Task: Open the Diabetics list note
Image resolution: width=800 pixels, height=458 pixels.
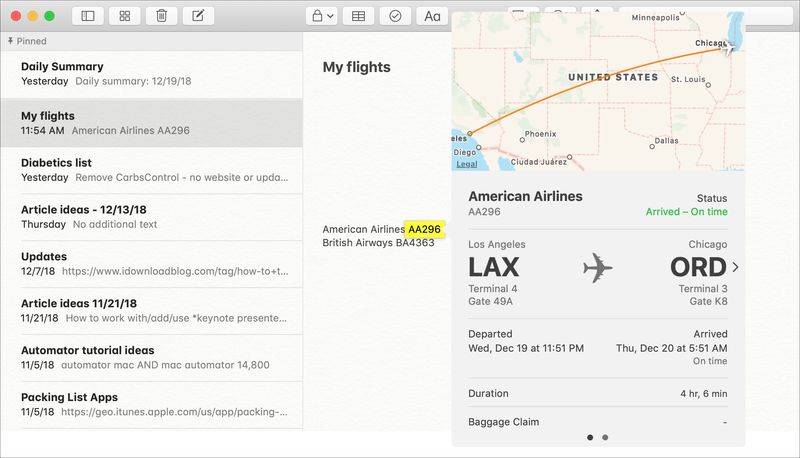Action: click(152, 170)
